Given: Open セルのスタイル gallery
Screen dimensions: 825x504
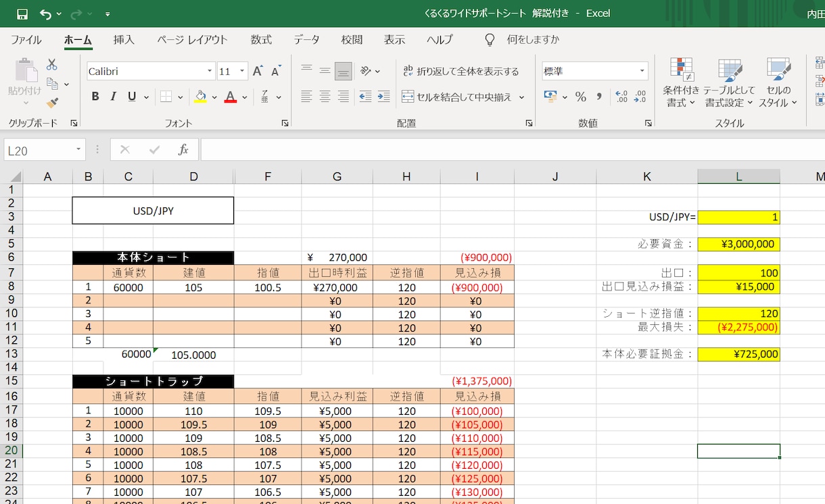Looking at the screenshot, I should tap(778, 83).
